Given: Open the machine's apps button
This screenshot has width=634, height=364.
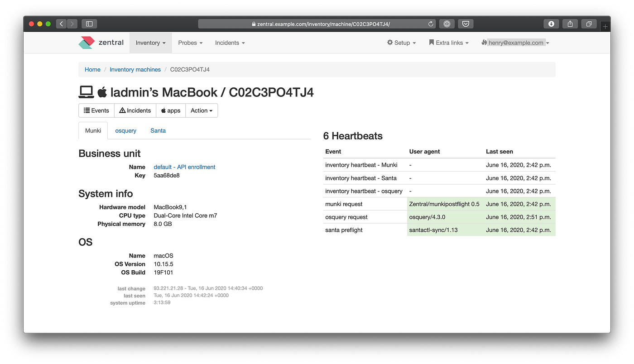Looking at the screenshot, I should click(x=171, y=110).
